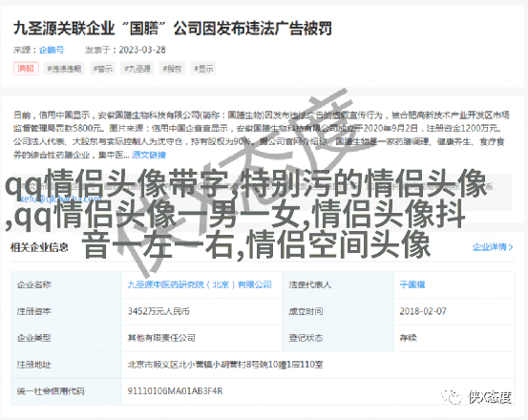Open the #股东 tag
The width and height of the screenshot is (528, 420).
click(172, 69)
